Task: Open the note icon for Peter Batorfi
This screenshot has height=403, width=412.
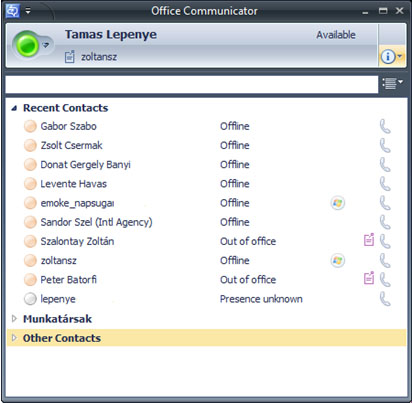Action: click(369, 278)
